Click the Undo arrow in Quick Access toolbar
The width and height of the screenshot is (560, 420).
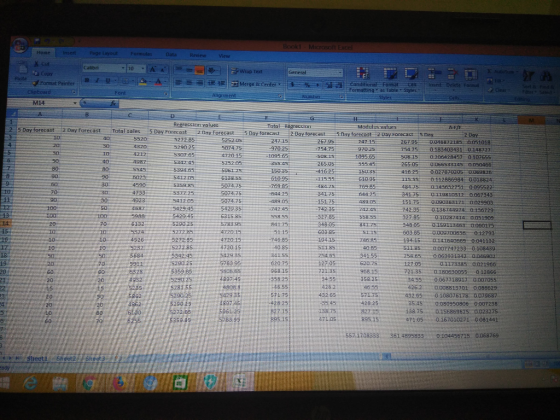click(x=48, y=41)
